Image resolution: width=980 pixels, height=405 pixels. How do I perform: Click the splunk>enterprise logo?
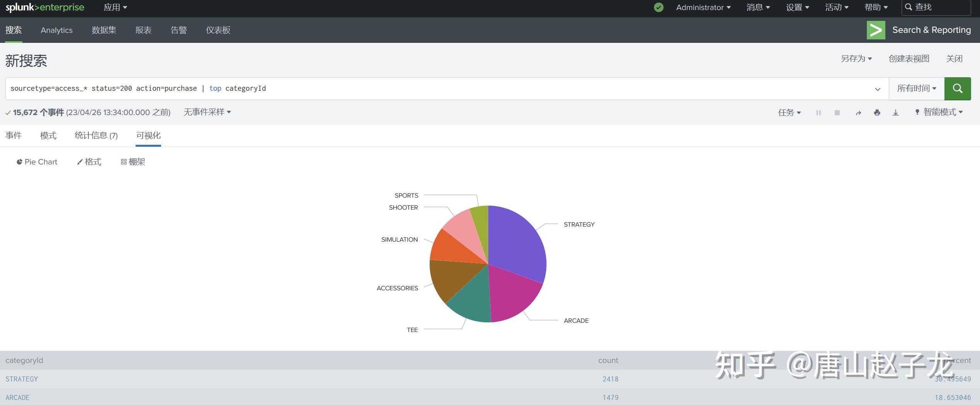[x=45, y=7]
